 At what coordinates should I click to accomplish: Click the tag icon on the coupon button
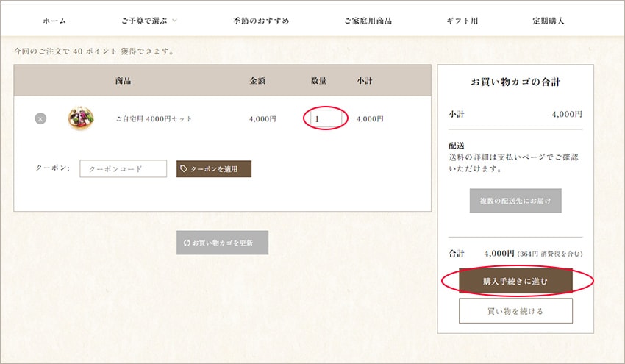point(184,169)
